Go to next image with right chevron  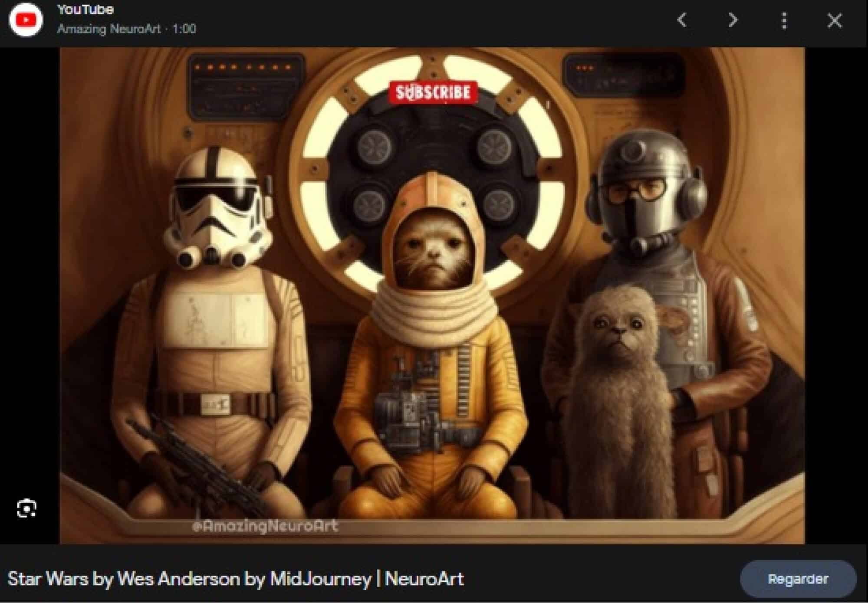(733, 20)
